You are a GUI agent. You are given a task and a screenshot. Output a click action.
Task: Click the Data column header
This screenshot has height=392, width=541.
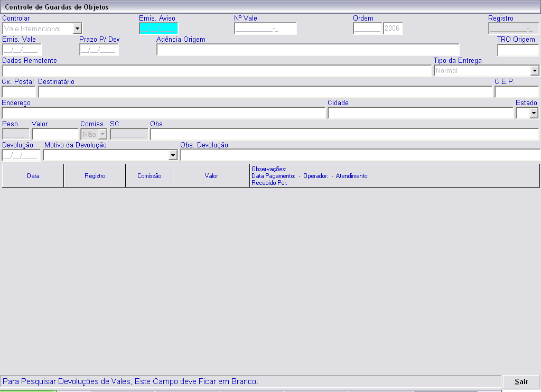click(x=33, y=176)
